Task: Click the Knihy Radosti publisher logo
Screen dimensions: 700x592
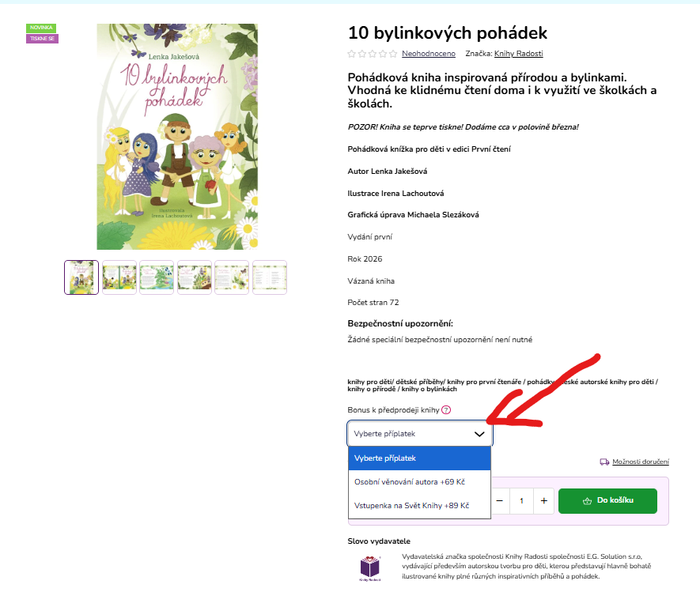Action: (x=369, y=568)
